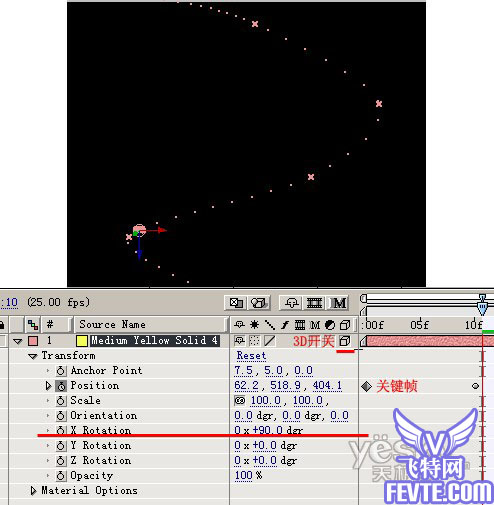Click Position X value 62.2

[246, 386]
